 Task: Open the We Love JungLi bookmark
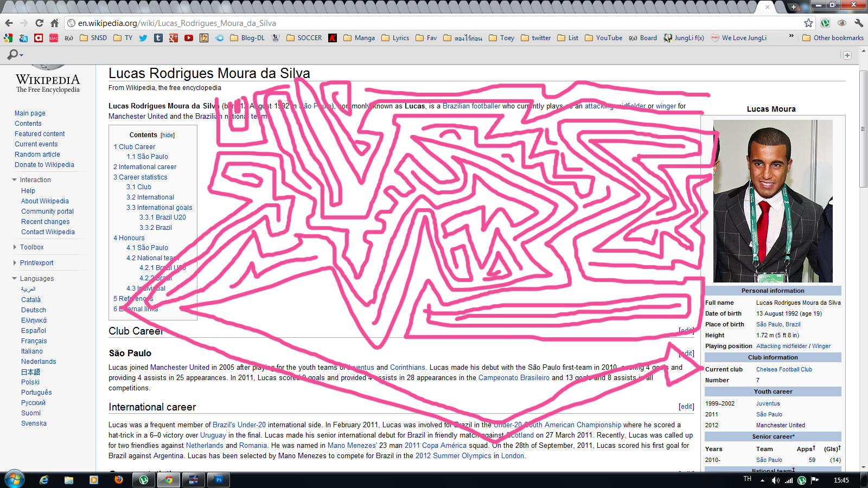coord(739,38)
